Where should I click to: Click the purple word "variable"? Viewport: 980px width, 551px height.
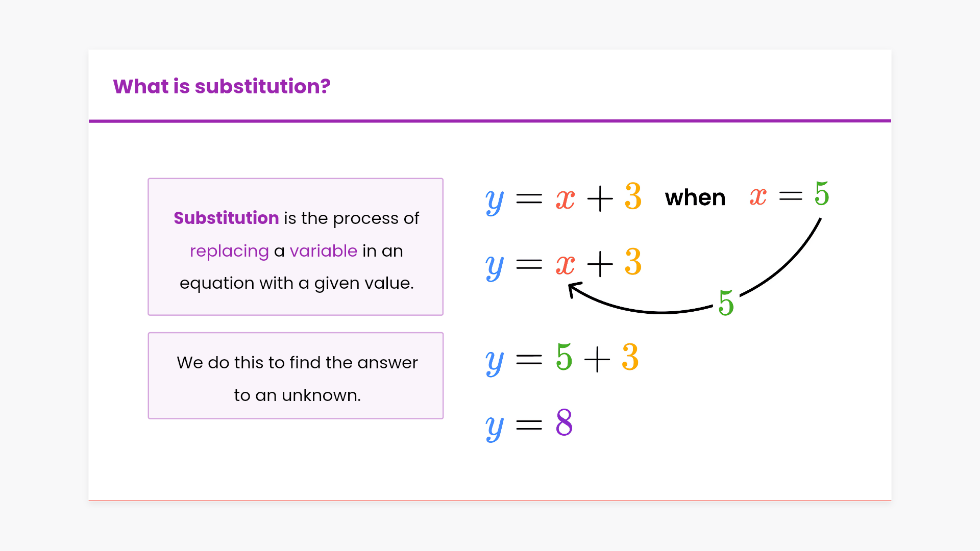(x=323, y=251)
